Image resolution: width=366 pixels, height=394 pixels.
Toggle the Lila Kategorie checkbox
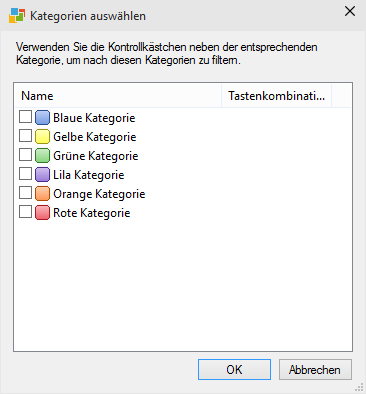pos(25,174)
